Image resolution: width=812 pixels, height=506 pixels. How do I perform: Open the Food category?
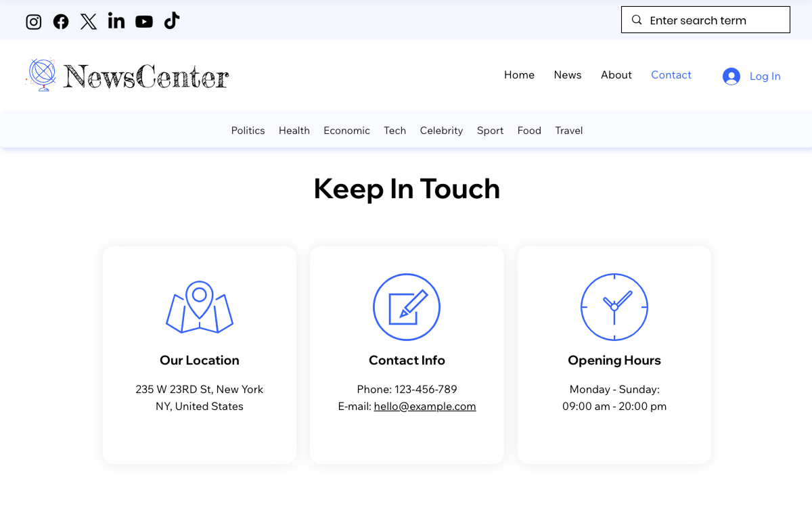[529, 131]
